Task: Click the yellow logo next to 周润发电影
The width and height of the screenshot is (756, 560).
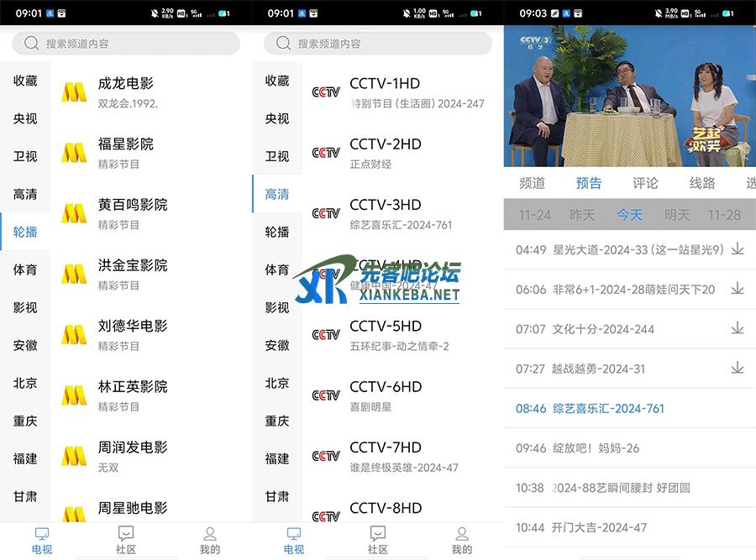Action: [x=74, y=456]
